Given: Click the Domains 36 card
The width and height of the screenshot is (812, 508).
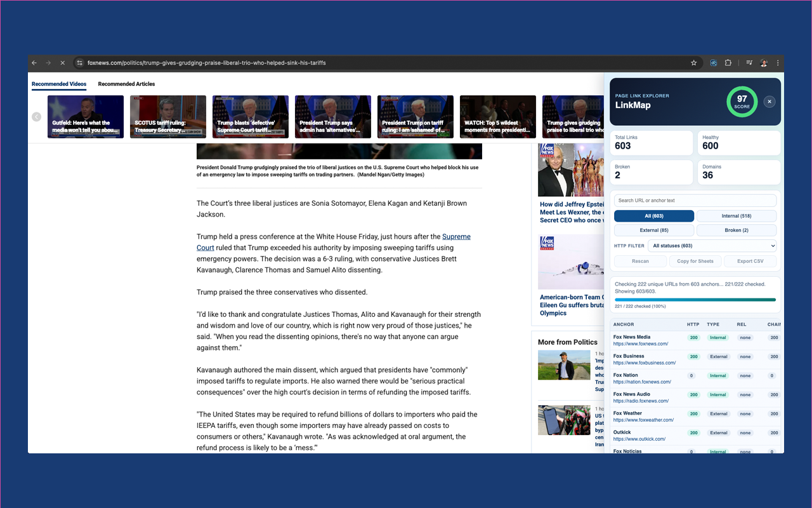Looking at the screenshot, I should tap(739, 172).
